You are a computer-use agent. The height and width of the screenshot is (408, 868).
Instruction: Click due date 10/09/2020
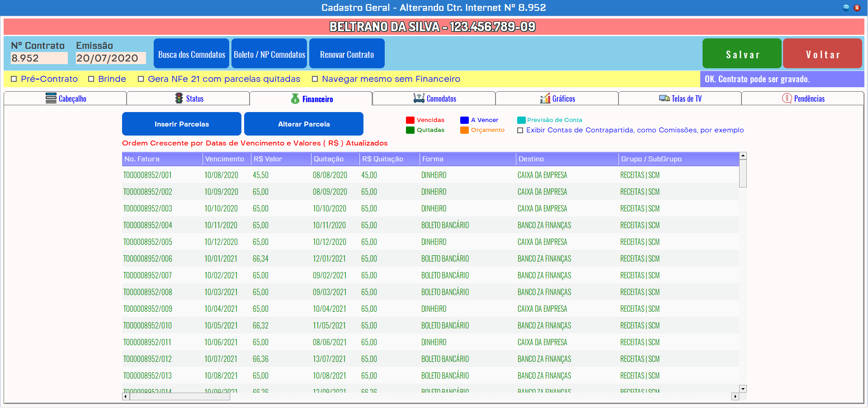coord(221,192)
